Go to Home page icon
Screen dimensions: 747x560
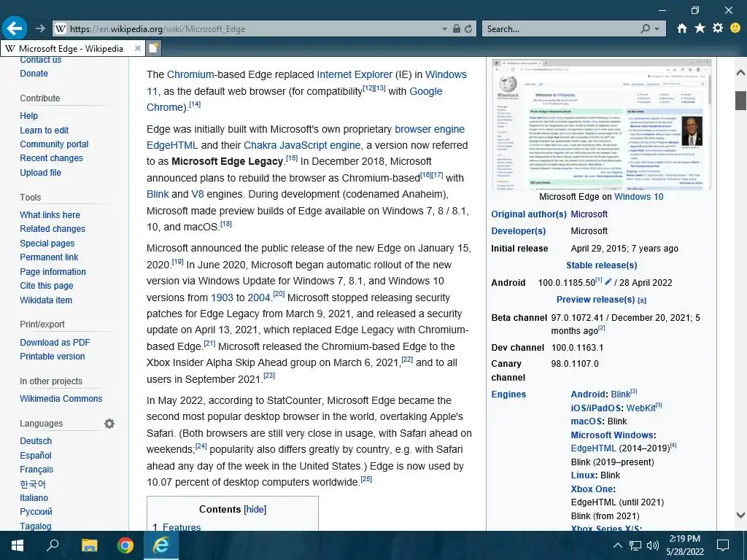(x=682, y=28)
